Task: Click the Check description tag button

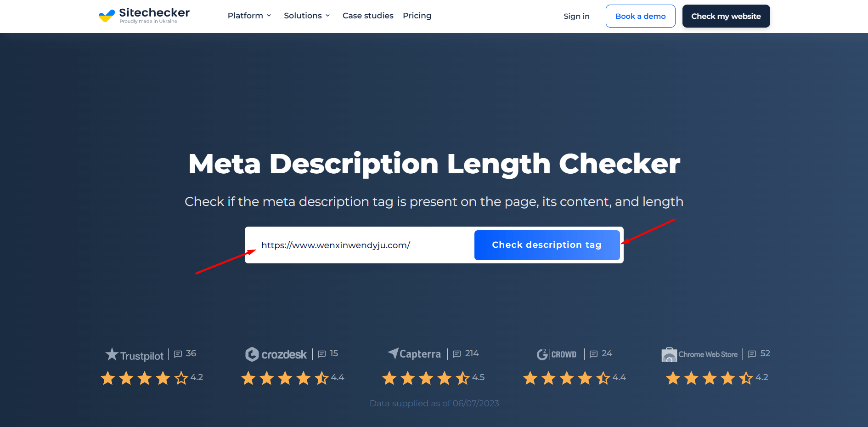Action: [x=547, y=245]
